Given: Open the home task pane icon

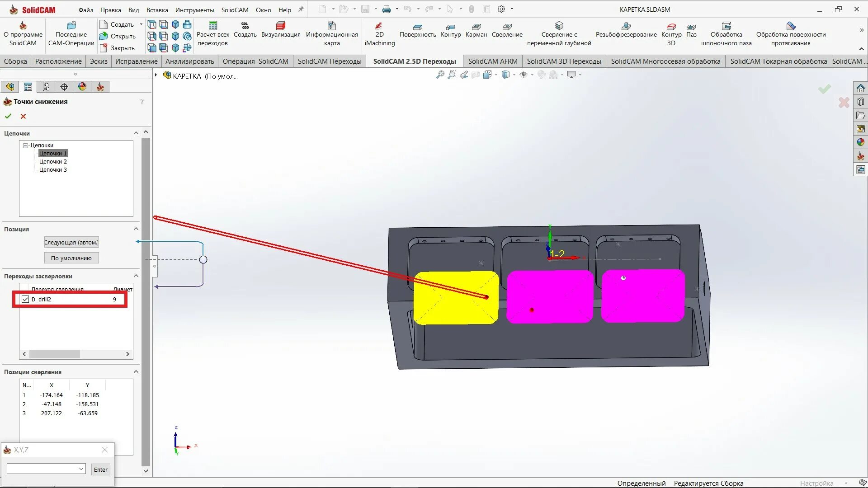Looking at the screenshot, I should click(861, 89).
